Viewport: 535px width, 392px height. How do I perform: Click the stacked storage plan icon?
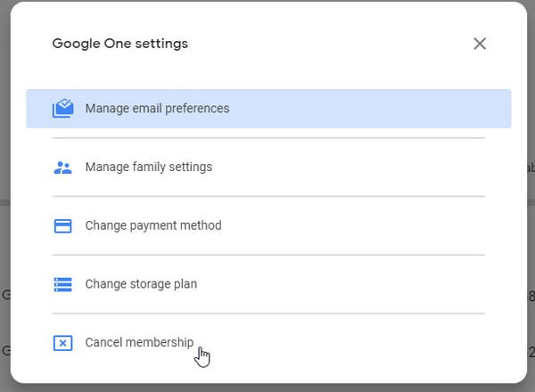(x=62, y=285)
